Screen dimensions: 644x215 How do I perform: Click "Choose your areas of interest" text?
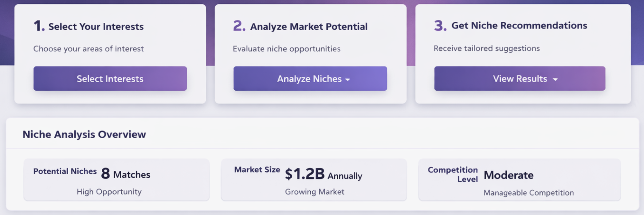click(x=88, y=49)
